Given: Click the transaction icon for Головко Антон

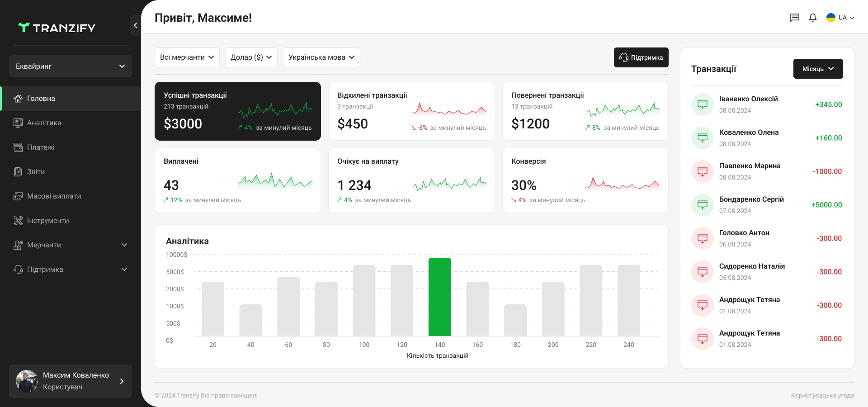Looking at the screenshot, I should pyautogui.click(x=703, y=238).
